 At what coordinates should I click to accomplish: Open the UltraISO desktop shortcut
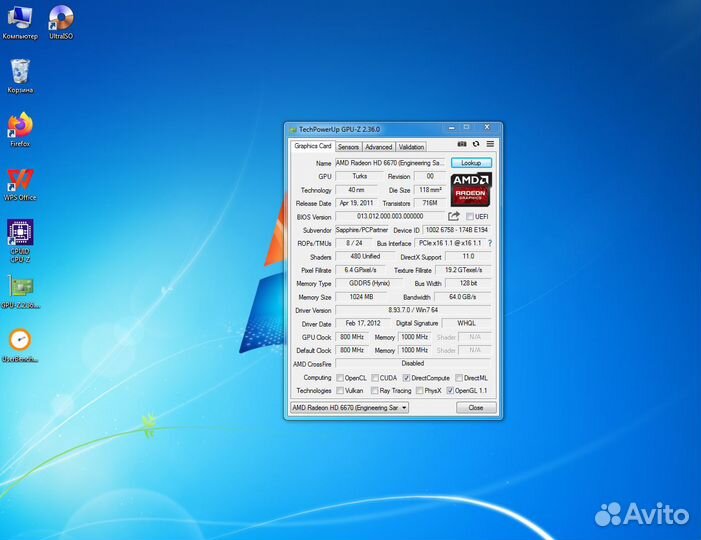pos(61,21)
